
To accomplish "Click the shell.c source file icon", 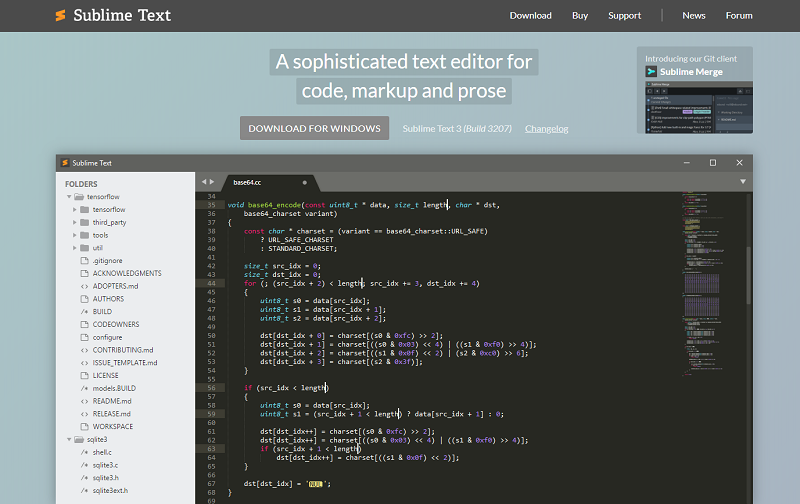I will click(x=85, y=452).
